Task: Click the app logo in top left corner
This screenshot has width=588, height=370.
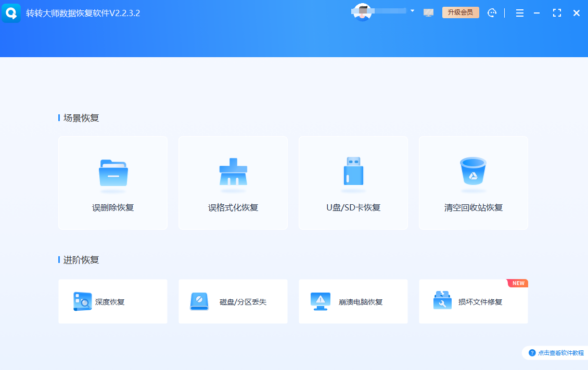Action: (11, 12)
